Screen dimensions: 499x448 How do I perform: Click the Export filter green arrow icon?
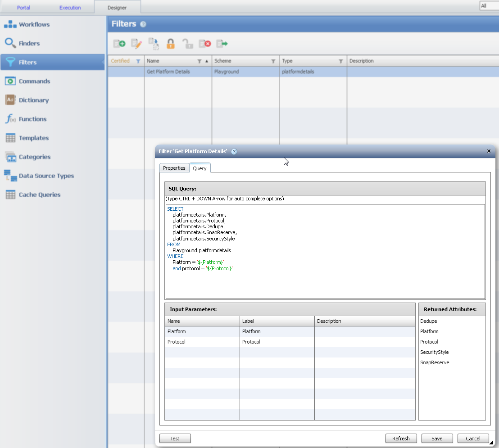coord(222,44)
